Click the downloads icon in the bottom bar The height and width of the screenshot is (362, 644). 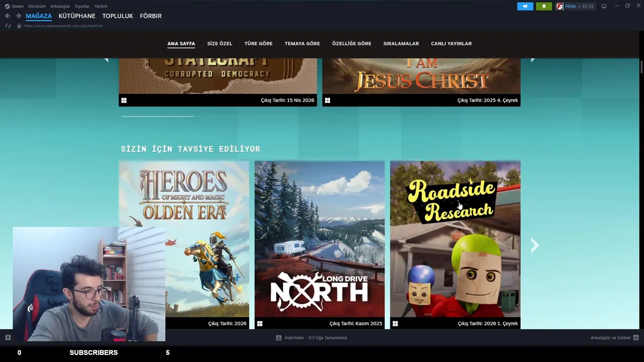279,337
